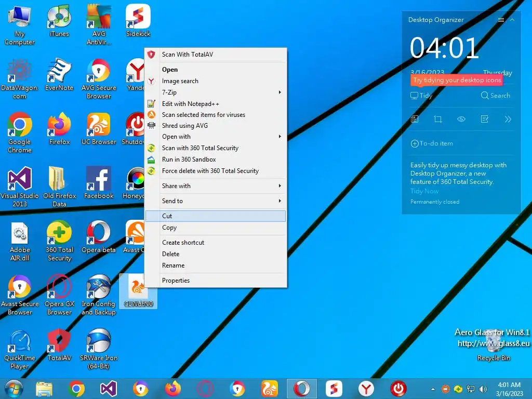Select the Google Chrome desktop shortcut

pos(19,134)
